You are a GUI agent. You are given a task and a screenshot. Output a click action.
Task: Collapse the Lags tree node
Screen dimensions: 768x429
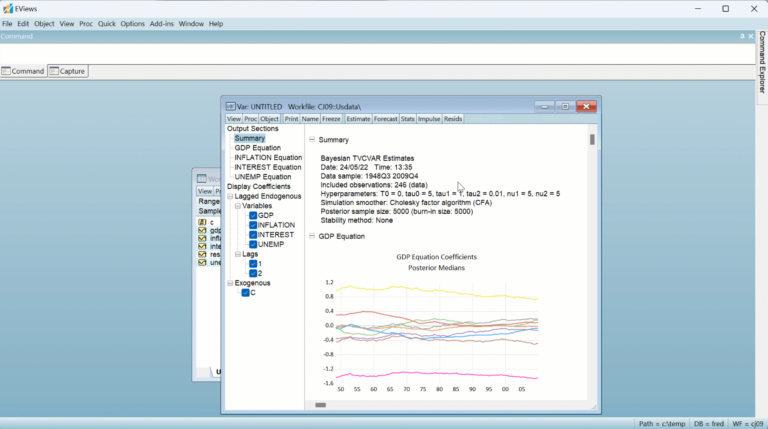(x=238, y=254)
